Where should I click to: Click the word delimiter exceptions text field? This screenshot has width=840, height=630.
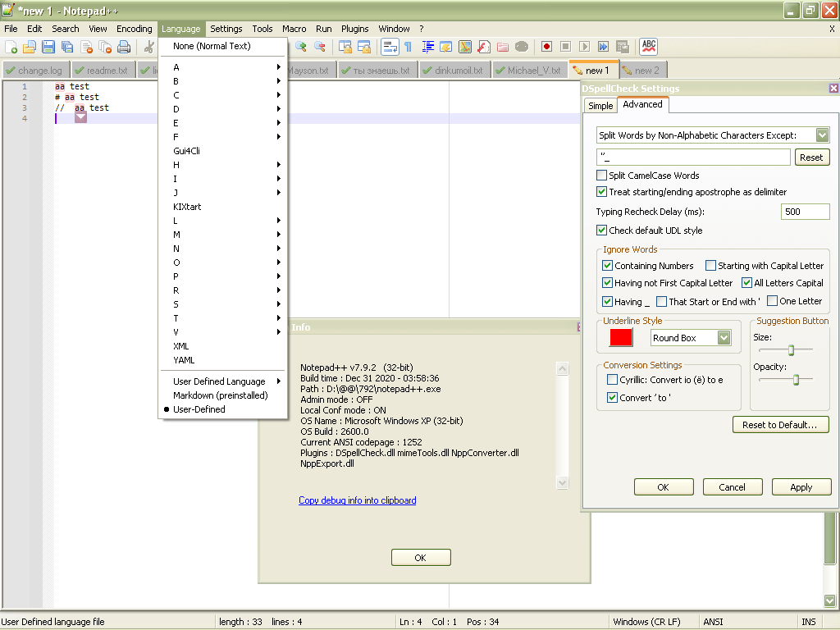[693, 157]
